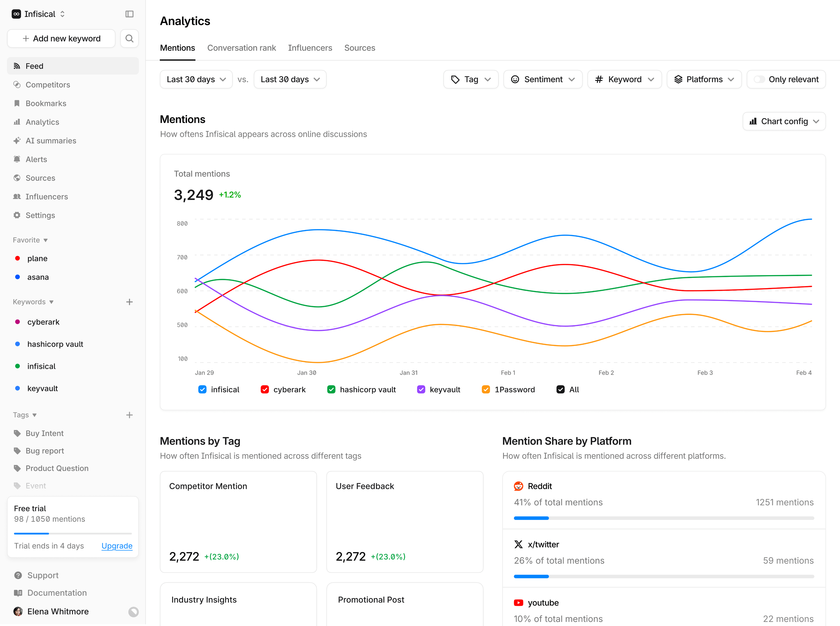Switch to the Sources tab
Image resolution: width=840 pixels, height=626 pixels.
click(359, 48)
